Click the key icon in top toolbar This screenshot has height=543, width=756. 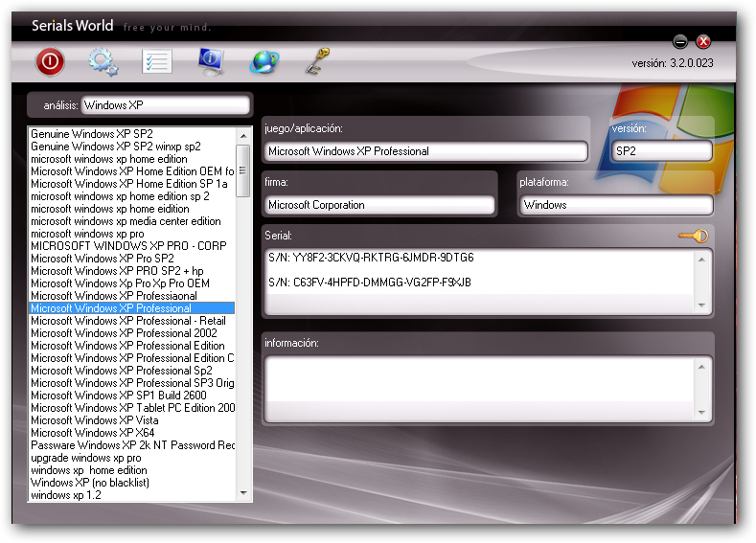pyautogui.click(x=316, y=62)
